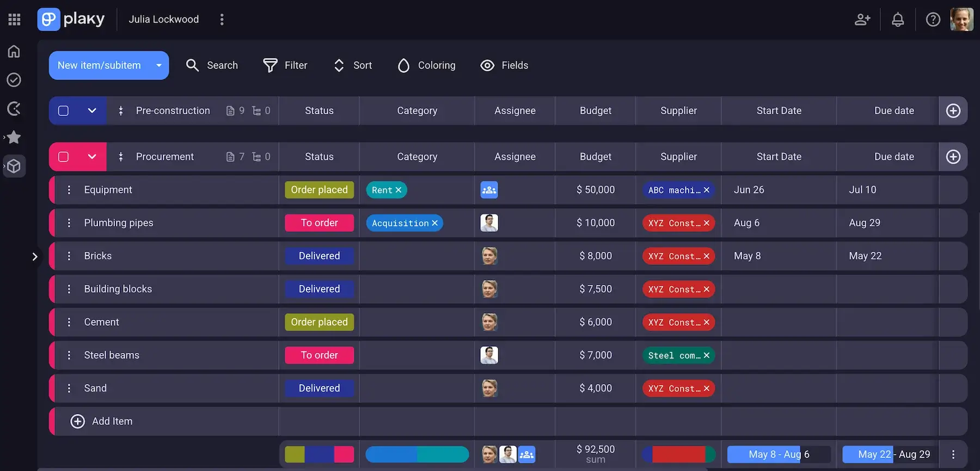This screenshot has height=471, width=980.
Task: Open the Equipment row options menu
Action: 69,190
